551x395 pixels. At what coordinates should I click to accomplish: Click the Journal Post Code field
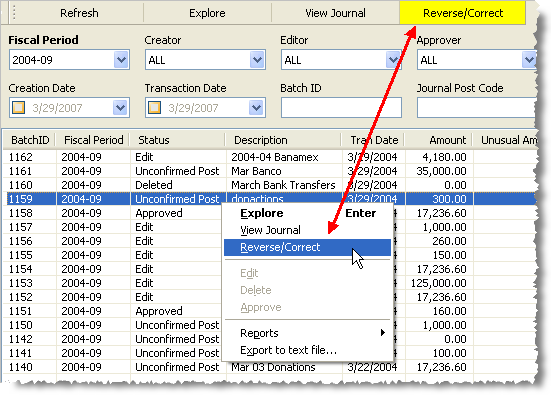[477, 108]
